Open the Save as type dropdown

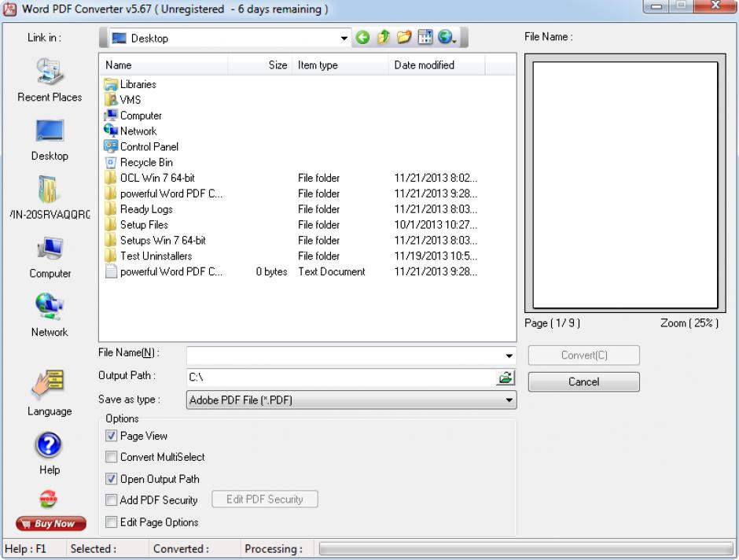[x=509, y=400]
